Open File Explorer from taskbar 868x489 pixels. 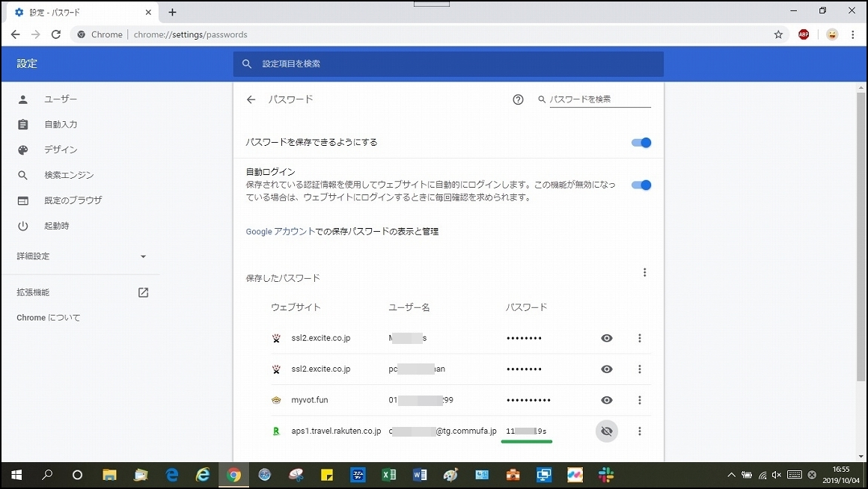(x=109, y=476)
